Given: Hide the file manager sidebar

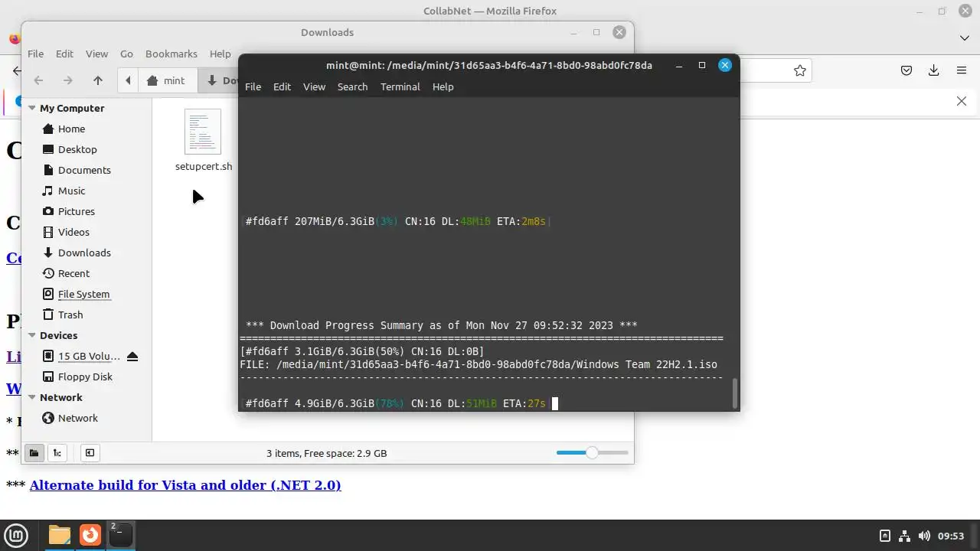Looking at the screenshot, I should pyautogui.click(x=90, y=453).
